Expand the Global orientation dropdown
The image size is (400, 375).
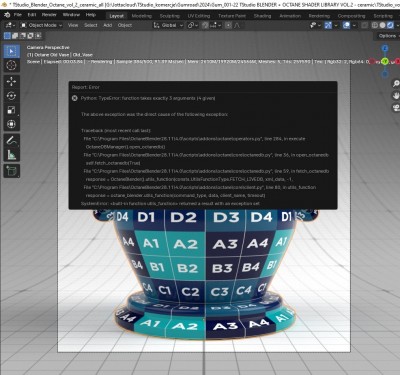[169, 25]
